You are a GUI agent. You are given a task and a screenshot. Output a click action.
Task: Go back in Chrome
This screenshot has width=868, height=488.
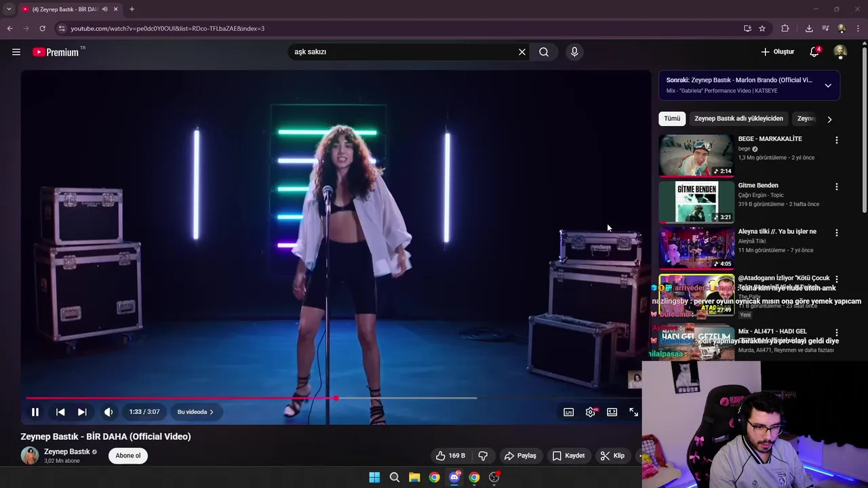tap(9, 28)
